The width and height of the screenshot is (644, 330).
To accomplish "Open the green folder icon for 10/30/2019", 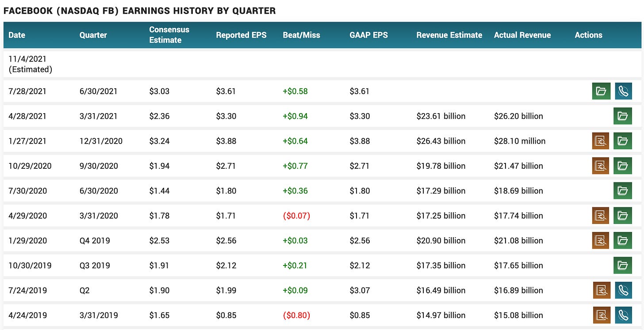I will [x=622, y=266].
